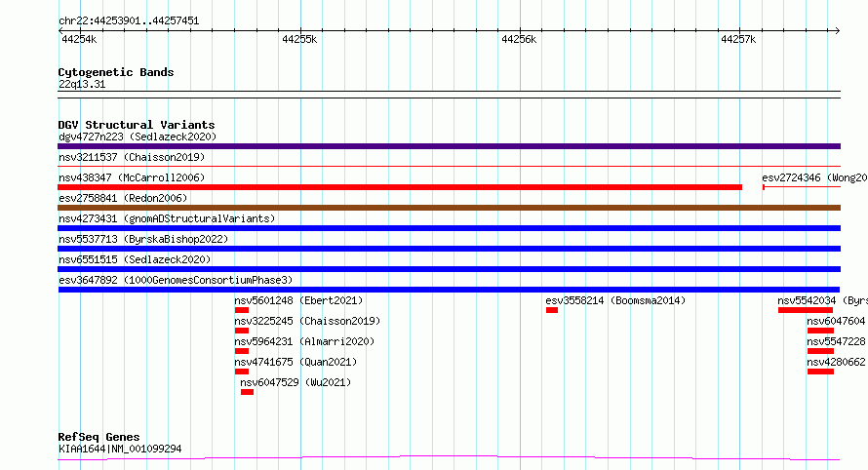Open variant dgv4727n223 (Sedlazeck2020) label
This screenshot has width=868, height=470.
(x=138, y=137)
